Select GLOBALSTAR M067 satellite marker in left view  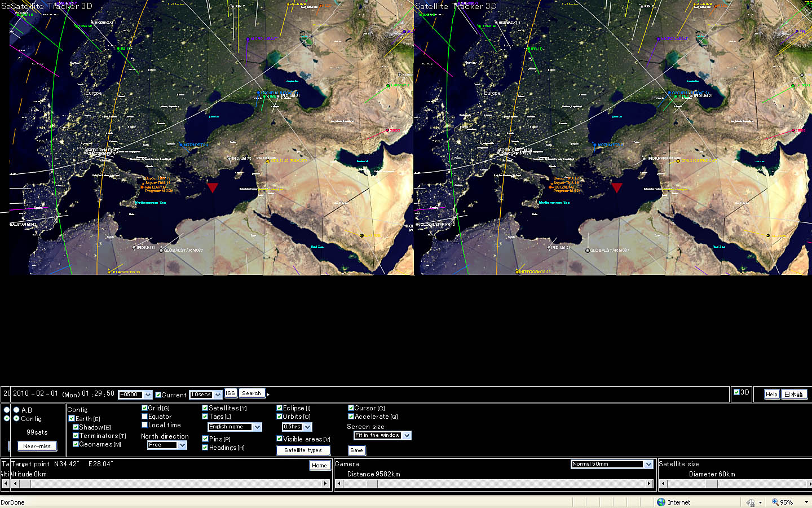point(162,250)
